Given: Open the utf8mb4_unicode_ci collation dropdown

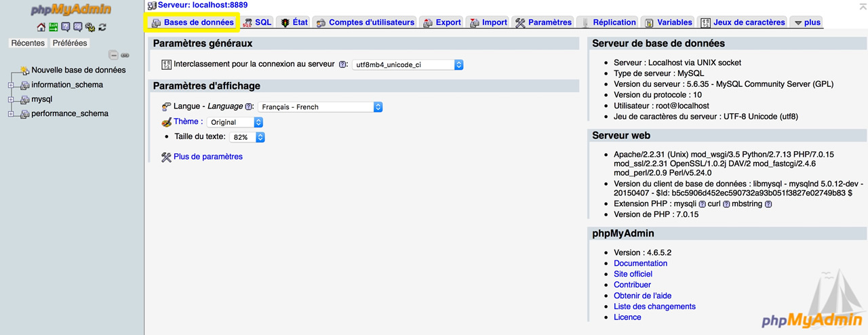Looking at the screenshot, I should [x=408, y=64].
